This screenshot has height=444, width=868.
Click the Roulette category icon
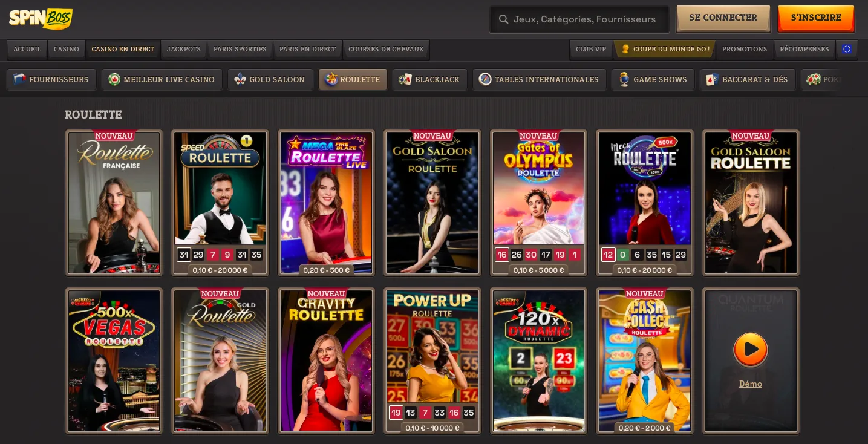click(x=331, y=79)
